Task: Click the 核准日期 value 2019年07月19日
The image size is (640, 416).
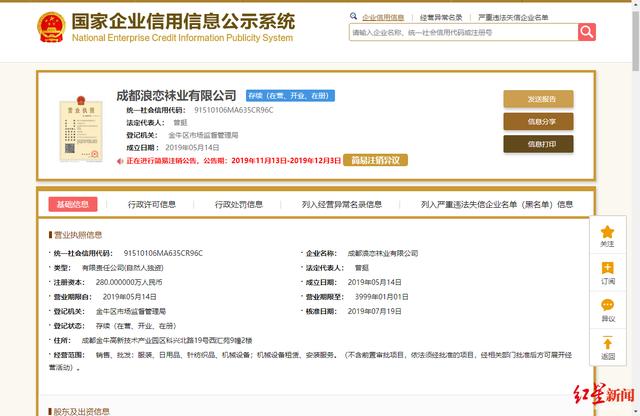Action: [x=375, y=311]
